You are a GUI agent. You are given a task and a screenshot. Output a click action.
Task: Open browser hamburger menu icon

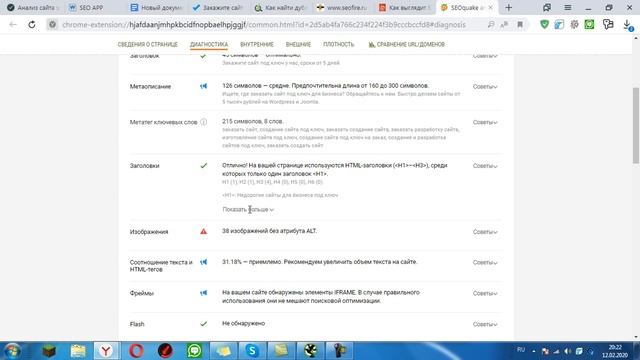point(567,7)
